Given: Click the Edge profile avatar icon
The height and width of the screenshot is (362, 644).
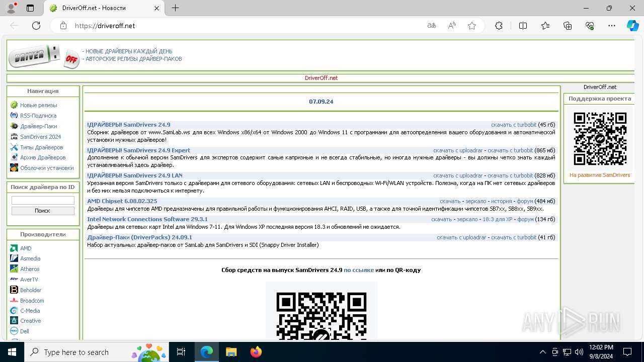Looking at the screenshot, I should (x=11, y=8).
